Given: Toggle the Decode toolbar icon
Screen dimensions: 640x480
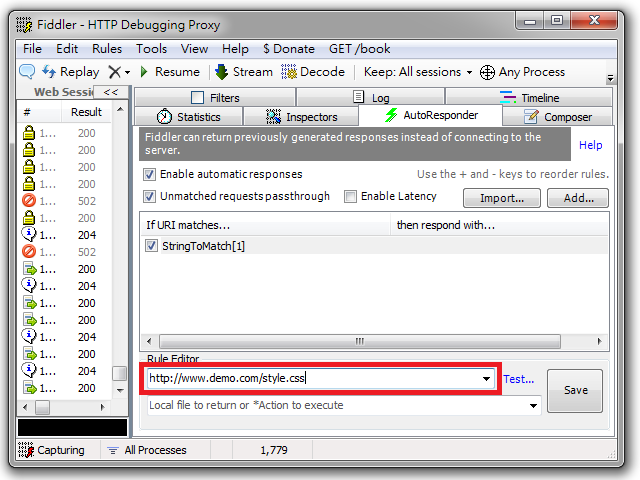Looking at the screenshot, I should 289,72.
